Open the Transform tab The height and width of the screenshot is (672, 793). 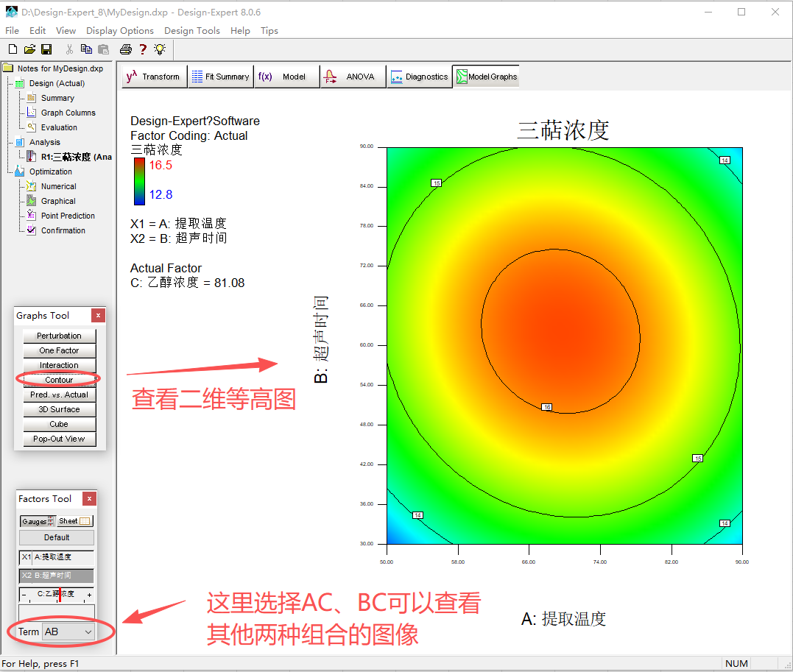click(153, 77)
